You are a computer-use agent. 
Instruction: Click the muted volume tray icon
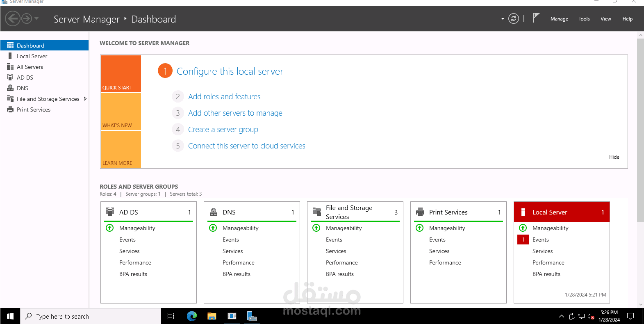click(591, 316)
